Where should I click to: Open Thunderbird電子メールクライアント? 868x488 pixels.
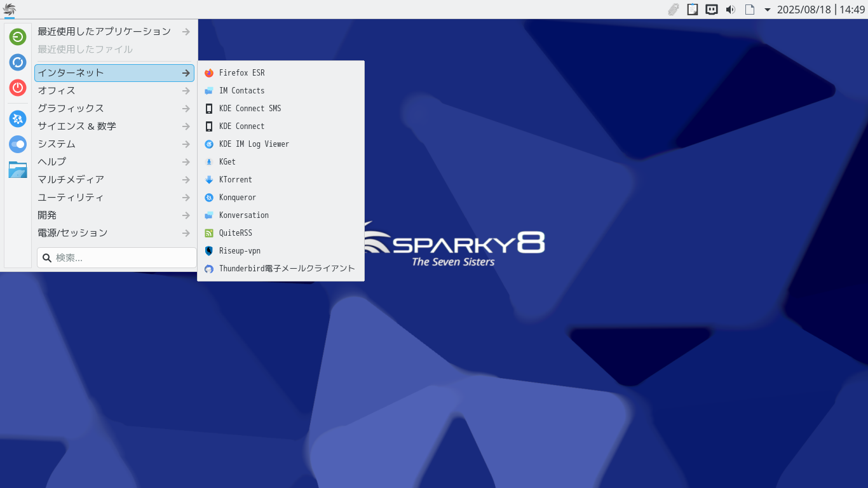click(x=281, y=269)
